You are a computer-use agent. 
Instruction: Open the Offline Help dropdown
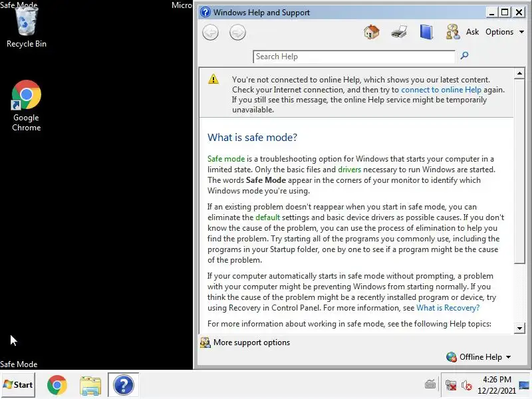pos(478,357)
